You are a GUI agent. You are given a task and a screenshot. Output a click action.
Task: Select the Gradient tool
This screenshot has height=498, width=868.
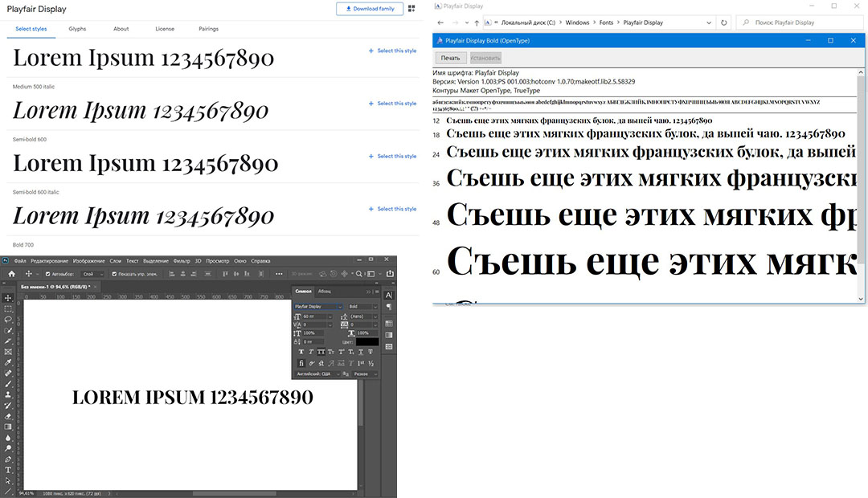pyautogui.click(x=8, y=427)
